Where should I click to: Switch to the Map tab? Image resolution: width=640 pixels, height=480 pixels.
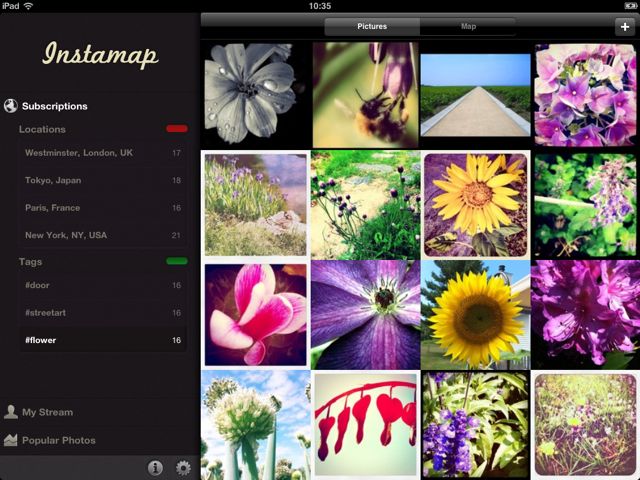point(468,27)
